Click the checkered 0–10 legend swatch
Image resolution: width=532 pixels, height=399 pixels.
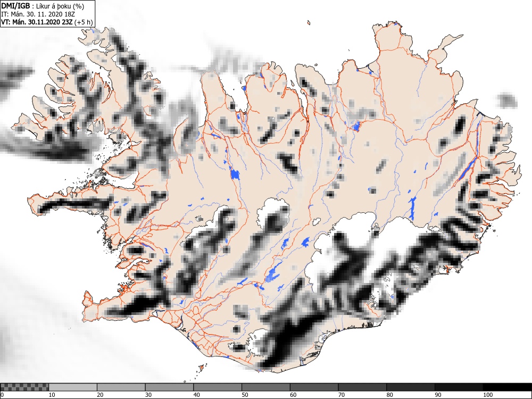click(24, 387)
